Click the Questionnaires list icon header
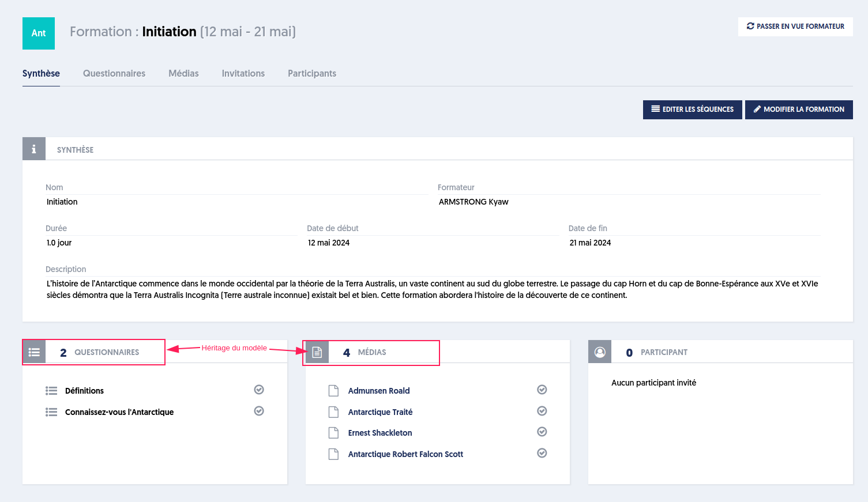The height and width of the screenshot is (502, 868). 34,352
